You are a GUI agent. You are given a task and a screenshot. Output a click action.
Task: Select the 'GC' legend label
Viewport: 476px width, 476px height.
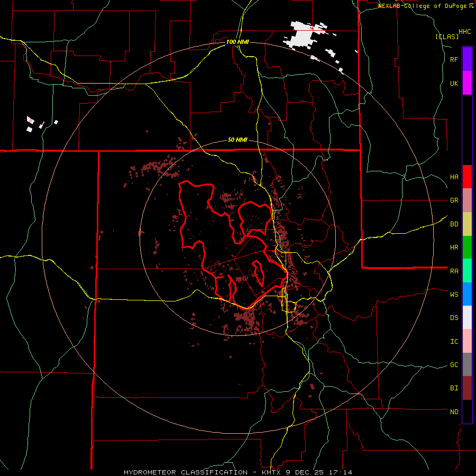click(454, 365)
